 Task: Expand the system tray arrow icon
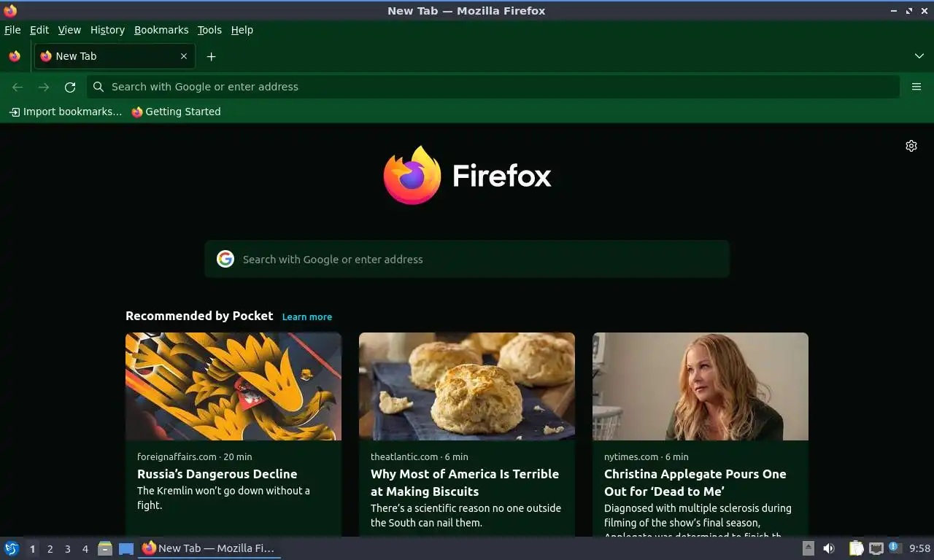point(808,548)
